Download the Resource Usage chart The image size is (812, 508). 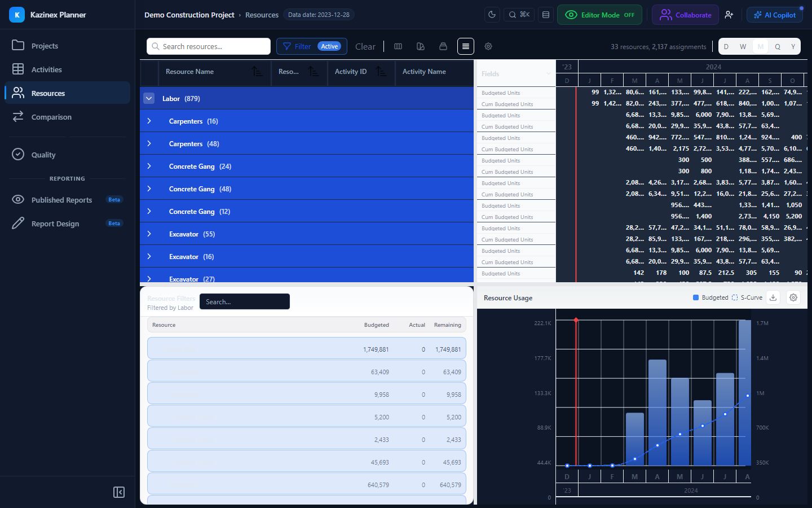click(773, 297)
